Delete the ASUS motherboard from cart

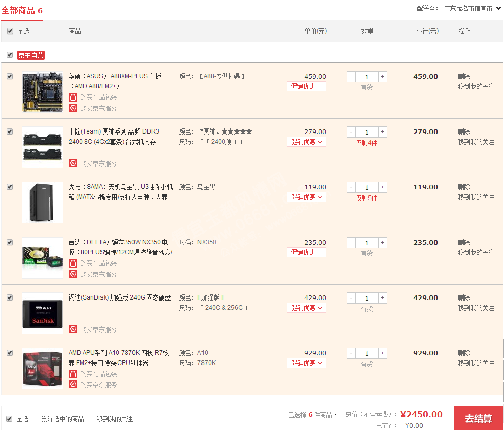(464, 76)
